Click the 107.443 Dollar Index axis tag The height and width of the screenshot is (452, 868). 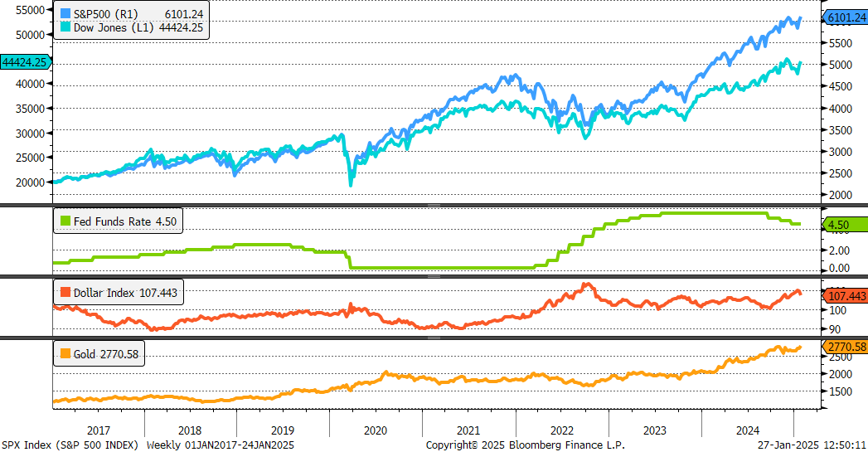click(x=845, y=296)
